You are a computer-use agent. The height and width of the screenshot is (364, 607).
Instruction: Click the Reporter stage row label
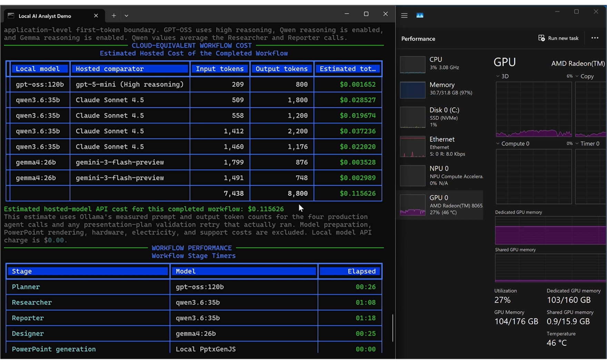click(x=28, y=318)
